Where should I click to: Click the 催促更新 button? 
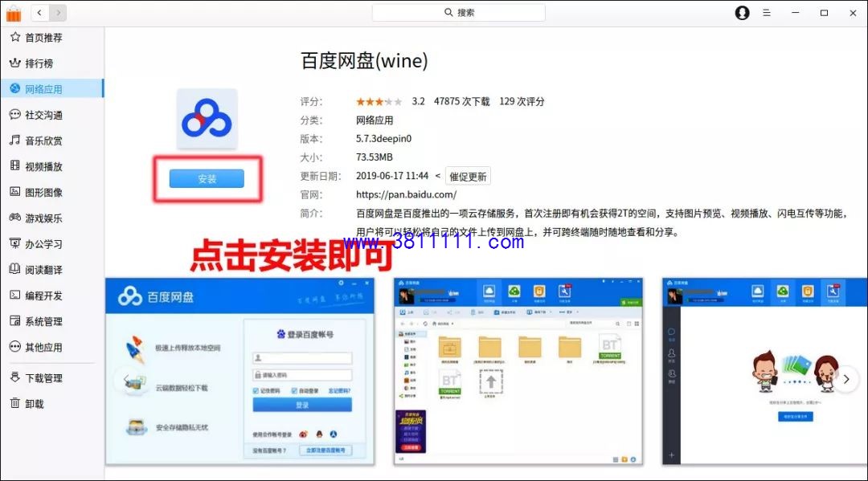coord(468,177)
